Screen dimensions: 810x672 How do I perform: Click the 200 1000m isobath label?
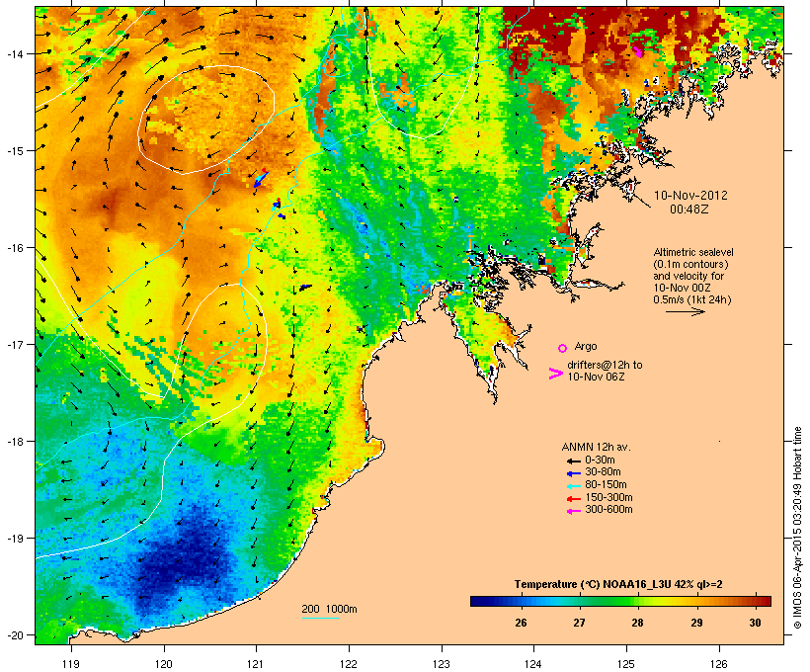pos(329,609)
